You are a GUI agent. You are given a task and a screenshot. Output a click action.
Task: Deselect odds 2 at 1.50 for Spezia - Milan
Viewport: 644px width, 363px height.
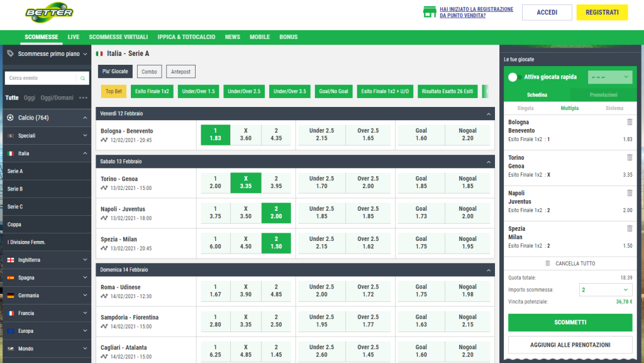pos(276,243)
